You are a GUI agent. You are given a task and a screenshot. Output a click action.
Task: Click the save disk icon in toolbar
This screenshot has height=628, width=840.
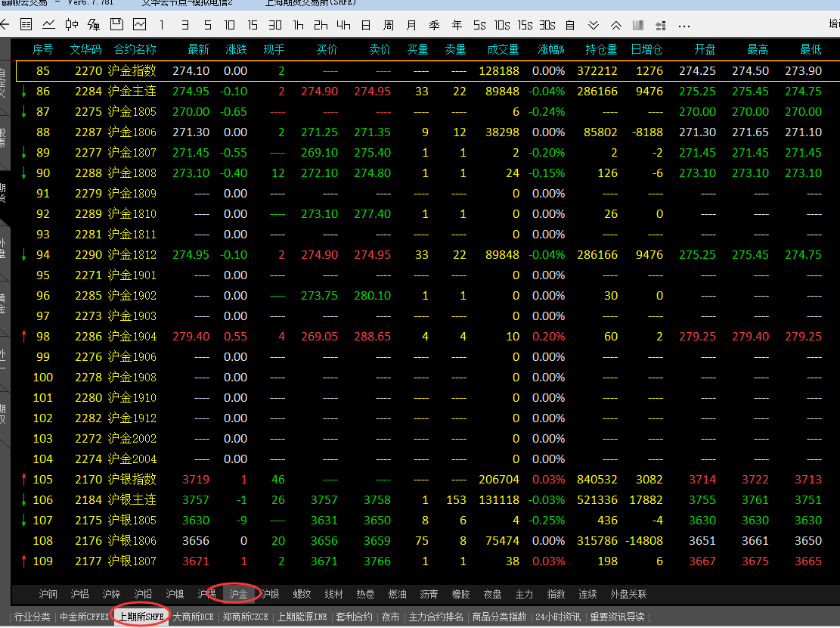[116, 25]
